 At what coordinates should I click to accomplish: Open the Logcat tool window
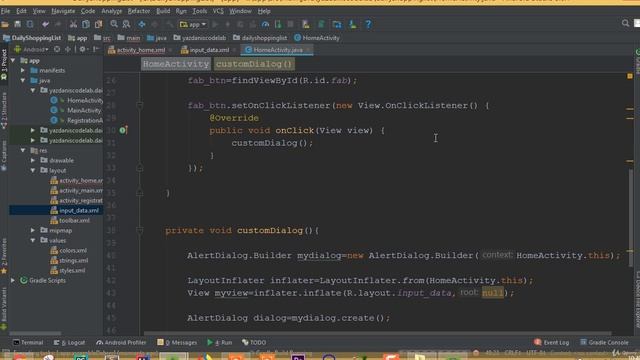(x=69, y=342)
